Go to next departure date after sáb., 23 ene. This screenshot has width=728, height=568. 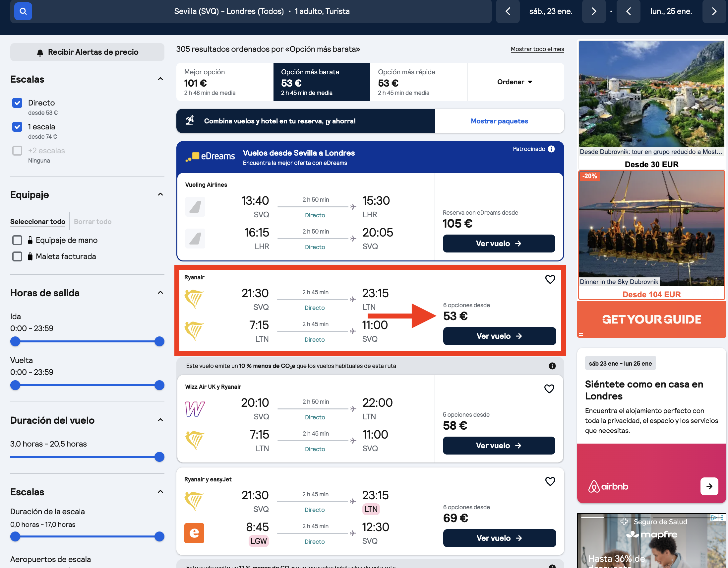(x=594, y=11)
